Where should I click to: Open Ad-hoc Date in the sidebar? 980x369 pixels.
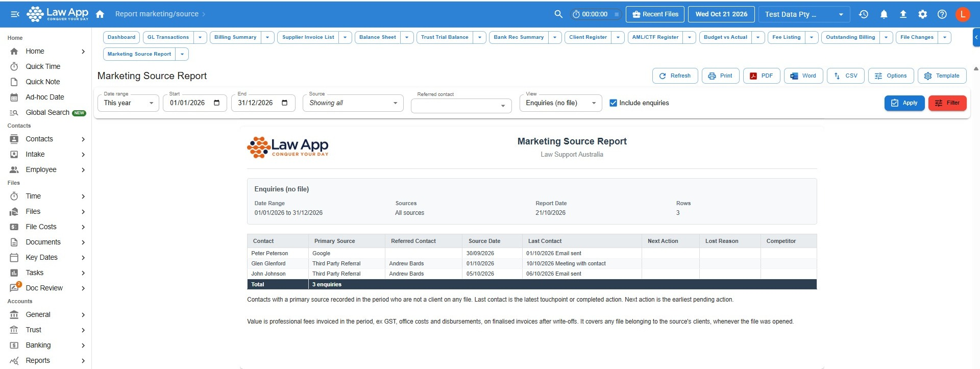tap(46, 97)
